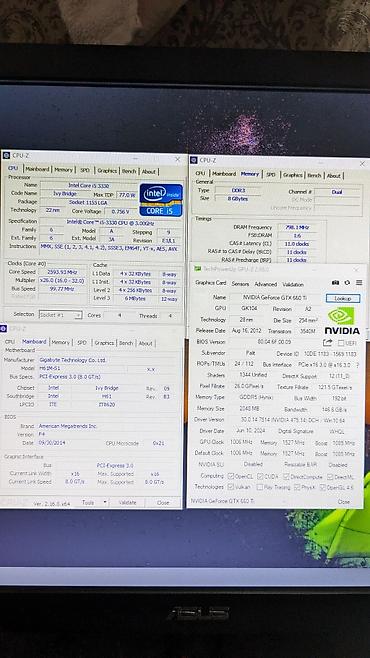Toggle the CUDA checkbox
Screen dimensions: 370x658
tap(260, 476)
